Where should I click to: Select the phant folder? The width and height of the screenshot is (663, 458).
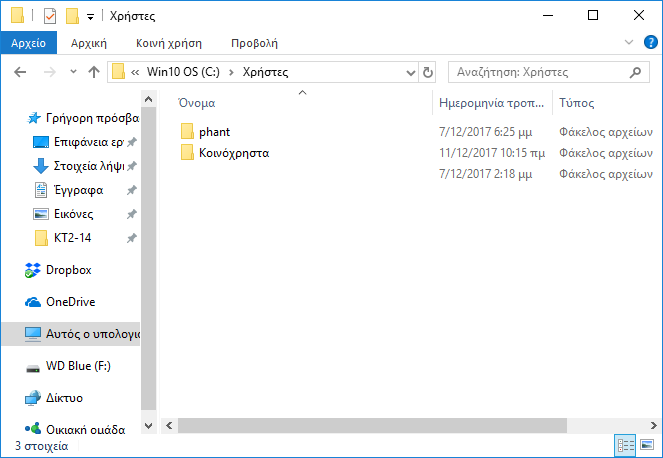[x=214, y=132]
